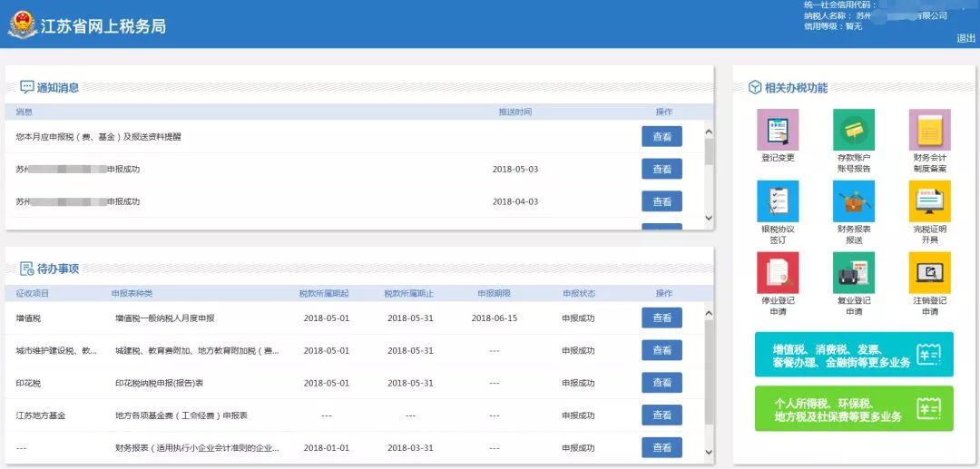Viewport: 980px width, 469px height.
Task: Click 查看 for the 印花税 row
Action: point(661,383)
